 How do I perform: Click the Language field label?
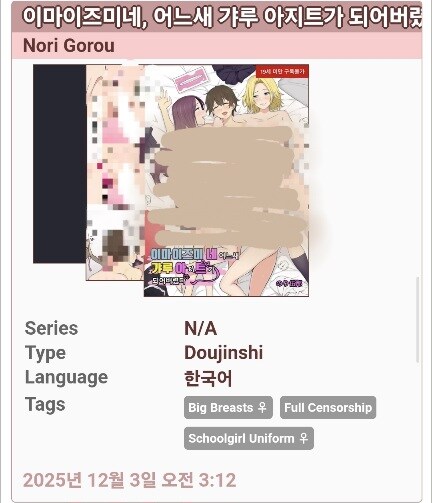(66, 378)
